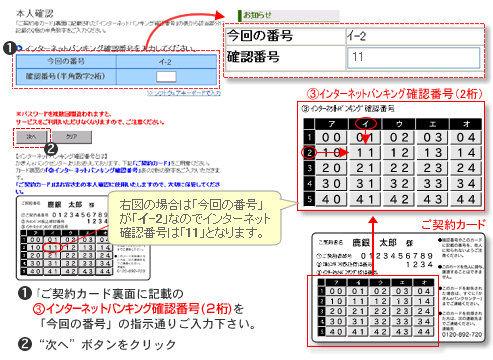Click cell 41 in the enlarged number table
Viewport: 493px width, 360px height.
coord(365,199)
